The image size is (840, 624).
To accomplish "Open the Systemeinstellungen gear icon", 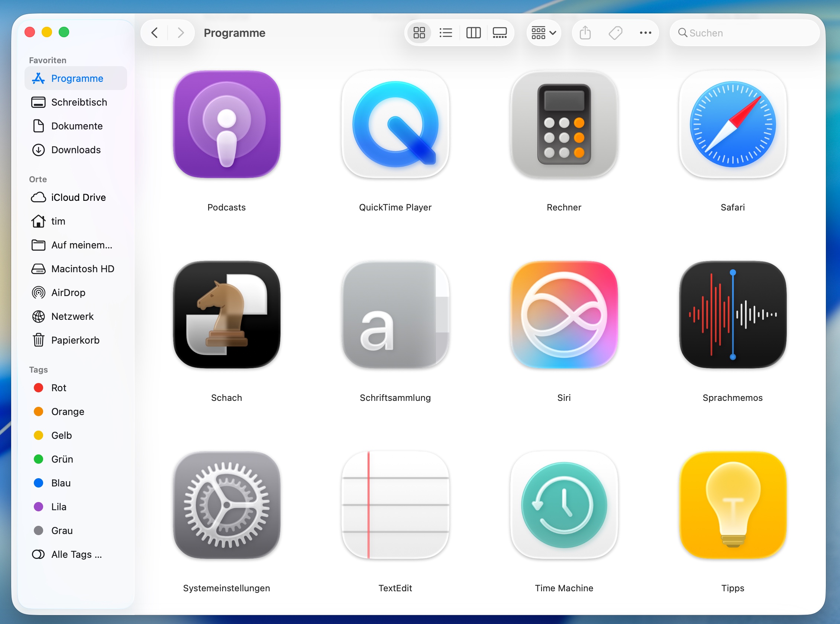I will pyautogui.click(x=226, y=505).
